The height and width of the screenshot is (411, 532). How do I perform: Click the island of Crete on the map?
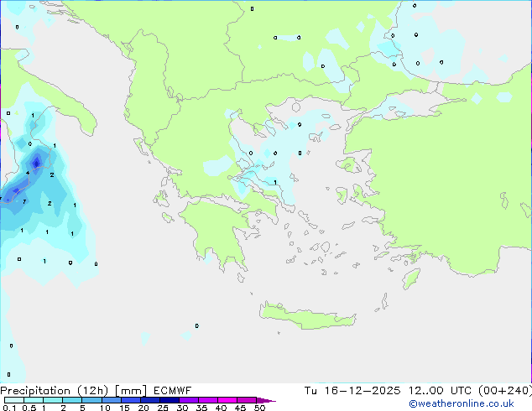click(307, 316)
